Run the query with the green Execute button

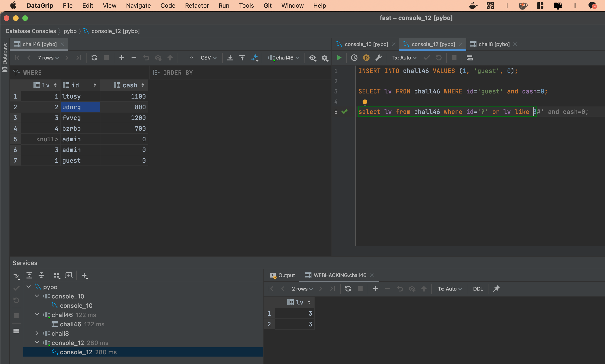click(339, 58)
